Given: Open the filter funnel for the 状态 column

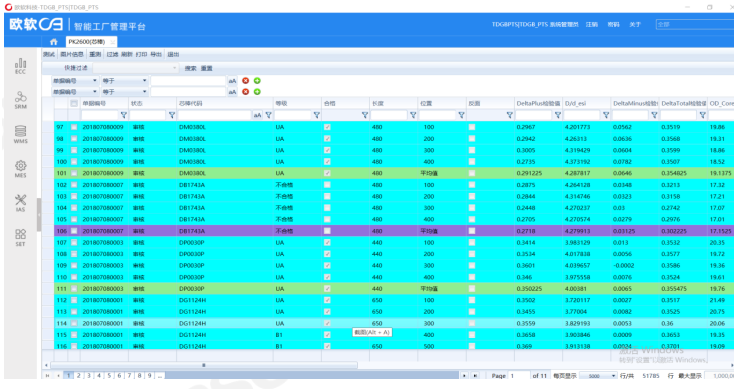Looking at the screenshot, I should pyautogui.click(x=172, y=115).
